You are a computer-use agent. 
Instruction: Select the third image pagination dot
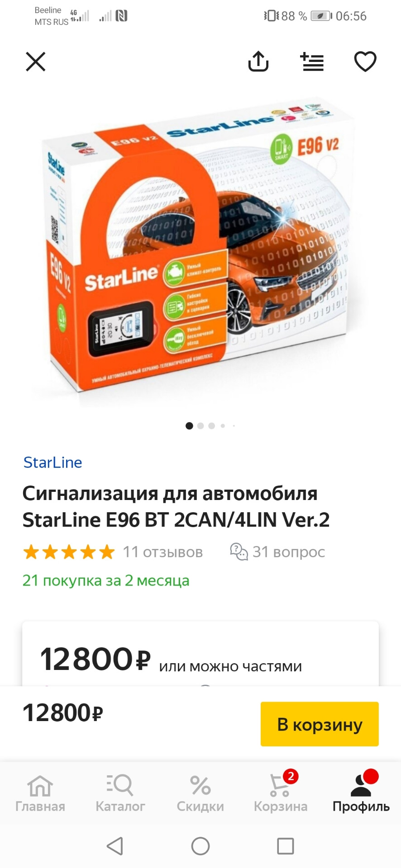coord(211,426)
